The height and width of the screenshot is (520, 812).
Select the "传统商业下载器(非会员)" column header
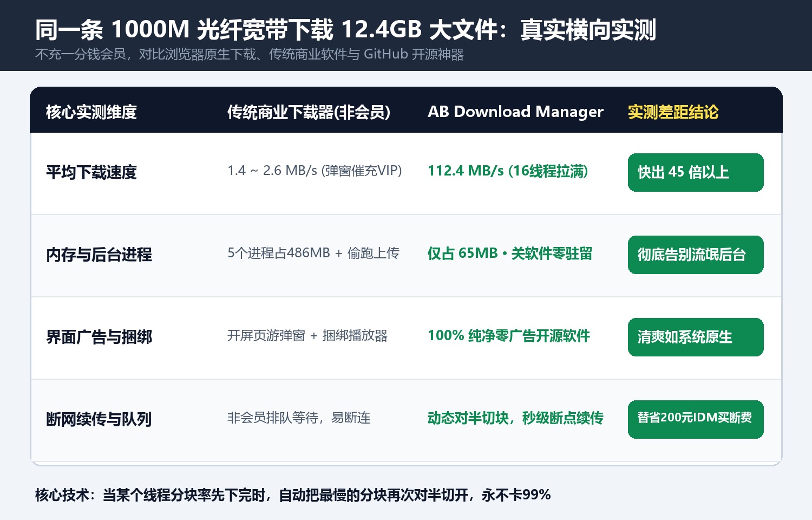coord(309,112)
